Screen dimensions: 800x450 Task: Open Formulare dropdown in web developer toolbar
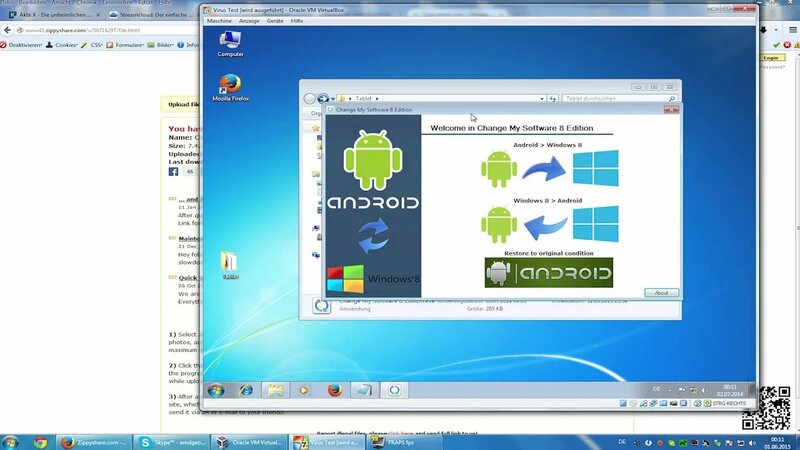coord(126,45)
